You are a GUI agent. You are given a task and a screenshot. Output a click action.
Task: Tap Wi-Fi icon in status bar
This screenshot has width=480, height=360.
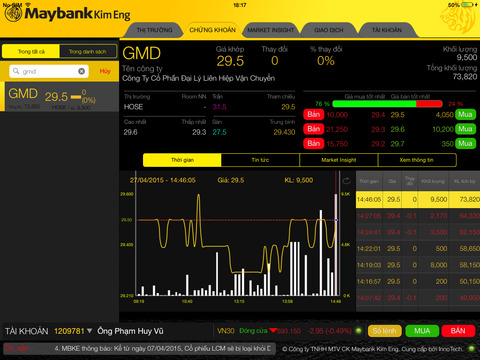(28, 5)
